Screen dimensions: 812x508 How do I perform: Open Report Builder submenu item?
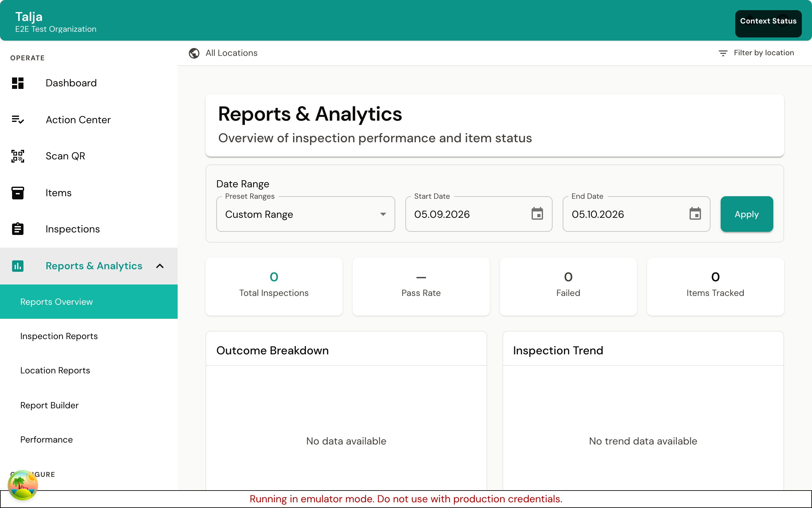coord(89,405)
